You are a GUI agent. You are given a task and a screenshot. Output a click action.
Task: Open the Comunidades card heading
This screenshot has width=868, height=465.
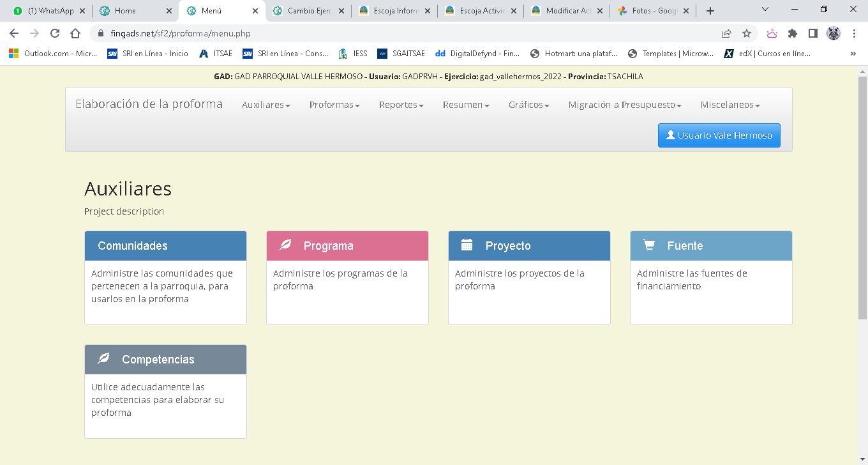point(133,246)
